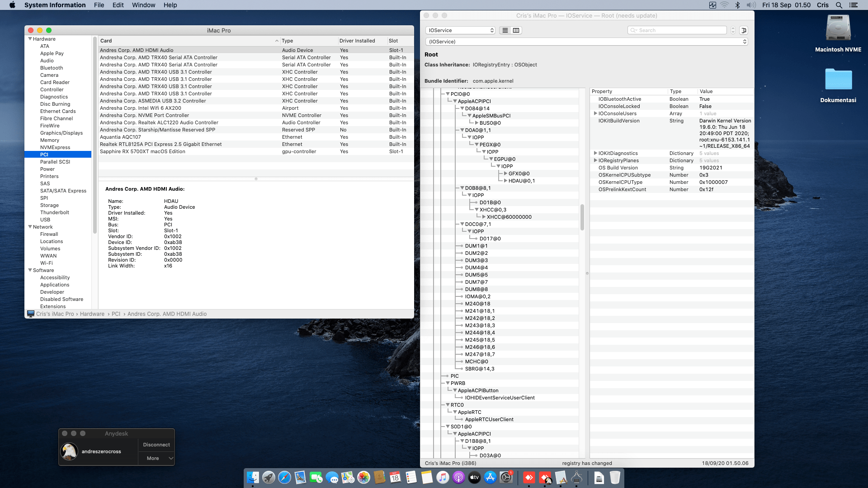Image resolution: width=868 pixels, height=488 pixels.
Task: Click Spotlight magnifier in menu bar
Action: coord(839,5)
